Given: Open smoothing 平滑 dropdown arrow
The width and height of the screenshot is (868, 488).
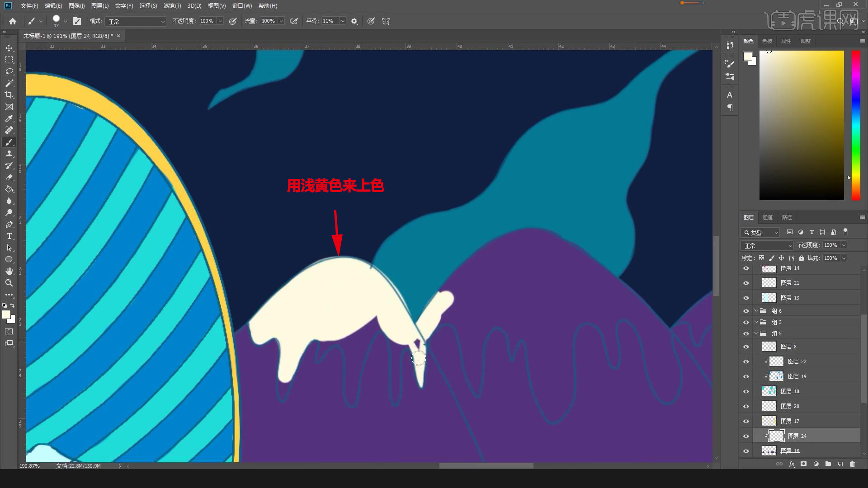Looking at the screenshot, I should point(343,21).
